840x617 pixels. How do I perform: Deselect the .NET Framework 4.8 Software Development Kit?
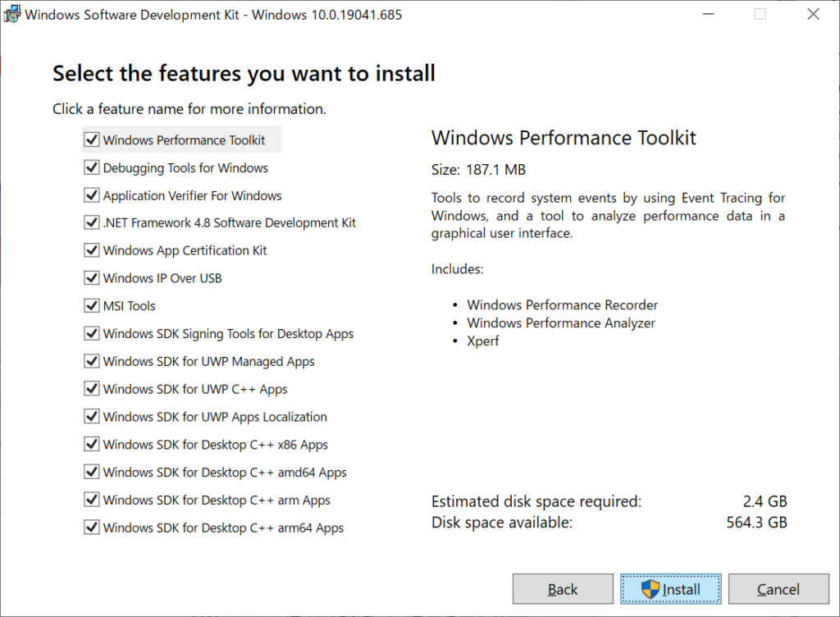91,222
